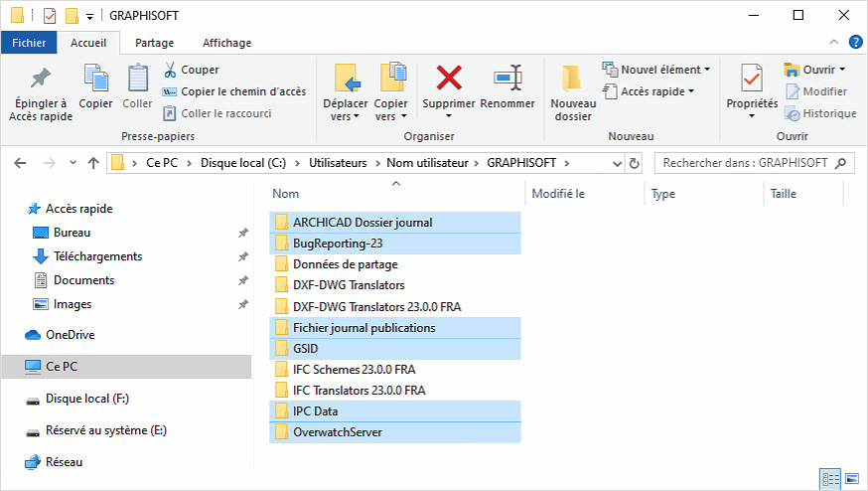868x491 pixels.
Task: Click Ce PC in breadcrumb
Action: [x=162, y=163]
